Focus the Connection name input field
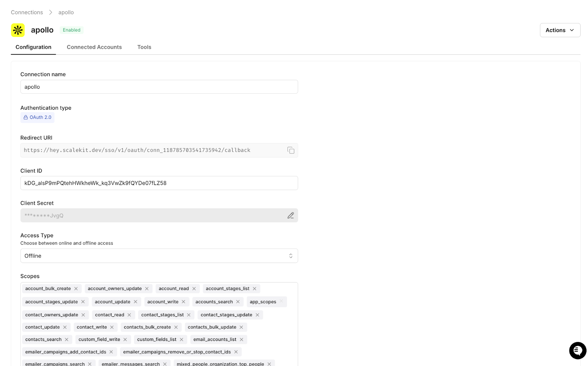 pos(159,87)
